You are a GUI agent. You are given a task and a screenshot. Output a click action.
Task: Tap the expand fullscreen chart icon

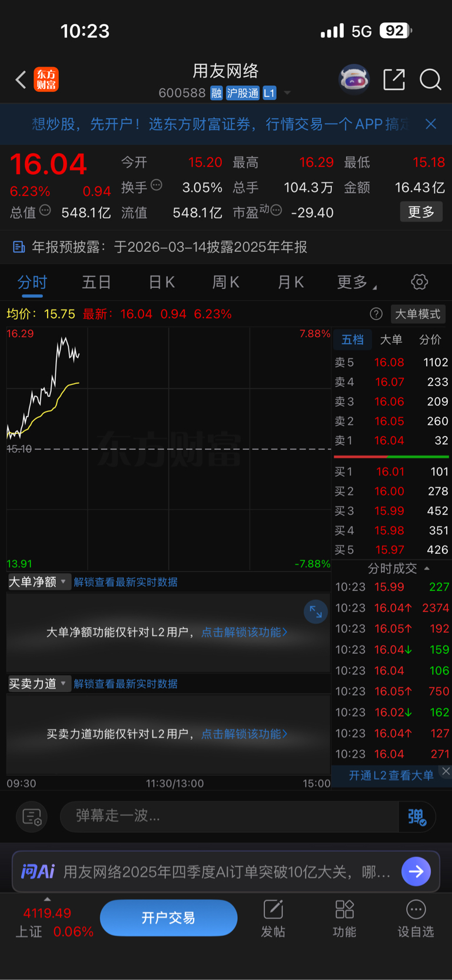pos(315,612)
